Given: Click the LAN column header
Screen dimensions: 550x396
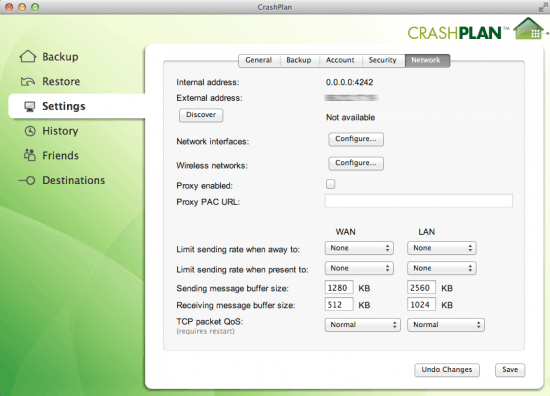Looking at the screenshot, I should pos(427,232).
